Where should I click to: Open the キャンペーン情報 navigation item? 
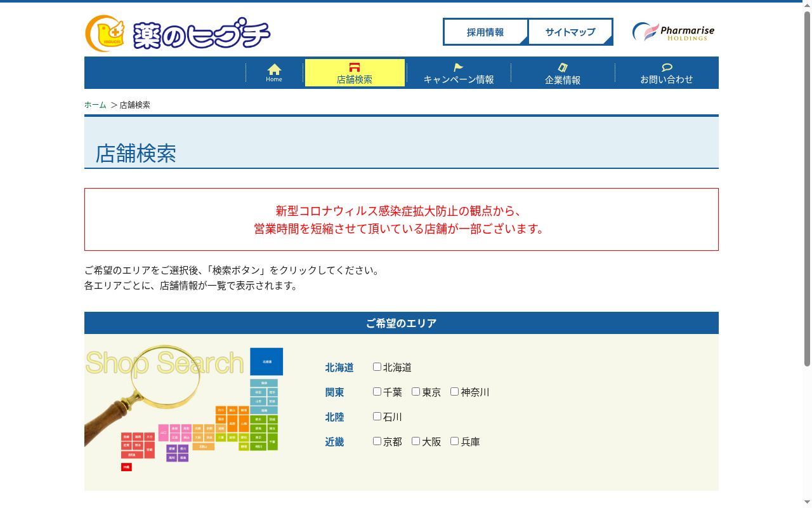(459, 72)
